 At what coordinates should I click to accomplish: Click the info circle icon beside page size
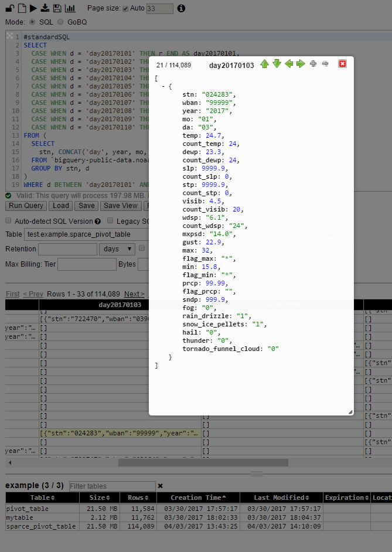point(181,8)
